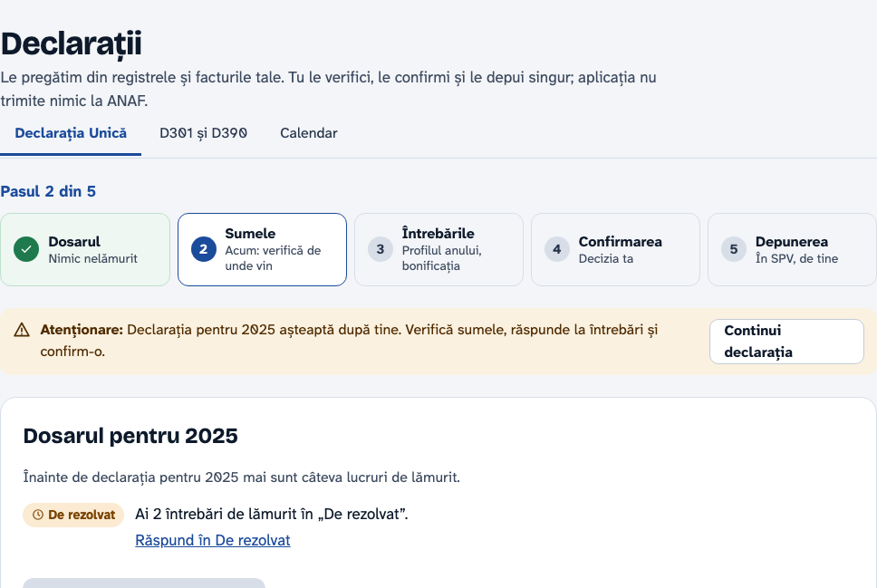Follow the Răspund în De rezolvat link
877x588 pixels.
pyautogui.click(x=213, y=541)
